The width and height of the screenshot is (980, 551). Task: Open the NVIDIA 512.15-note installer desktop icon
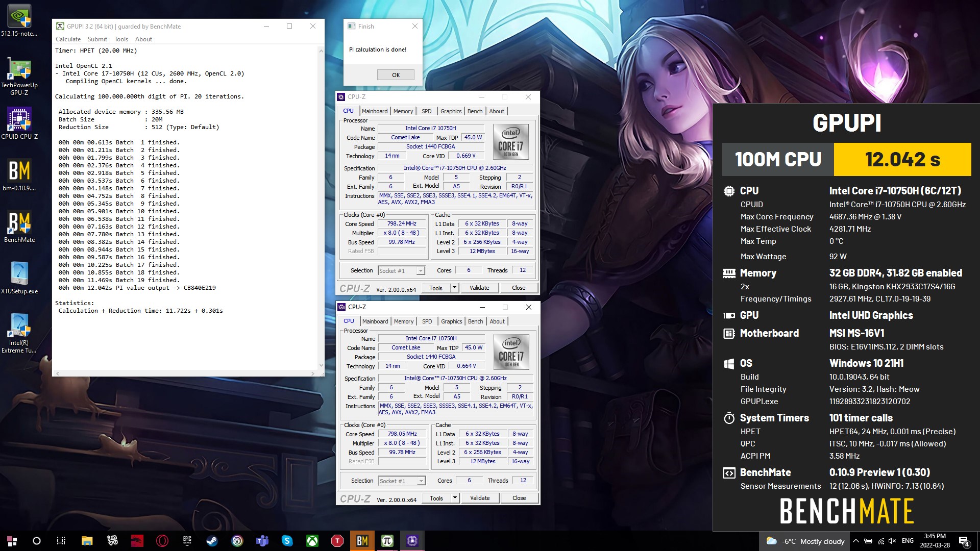(x=19, y=20)
